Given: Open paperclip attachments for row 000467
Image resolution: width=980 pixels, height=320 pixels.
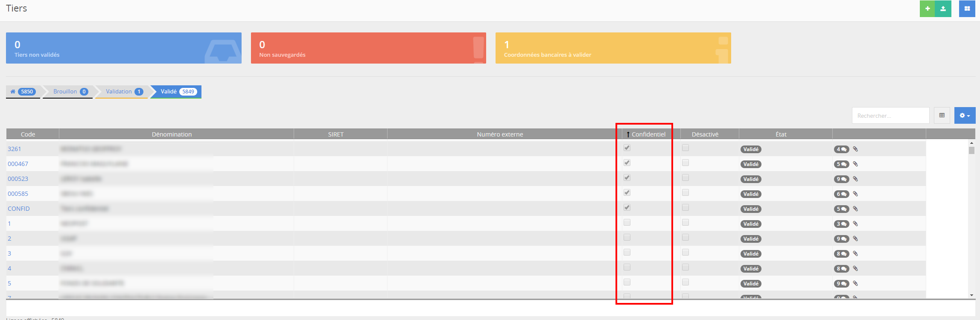Looking at the screenshot, I should pos(855,164).
